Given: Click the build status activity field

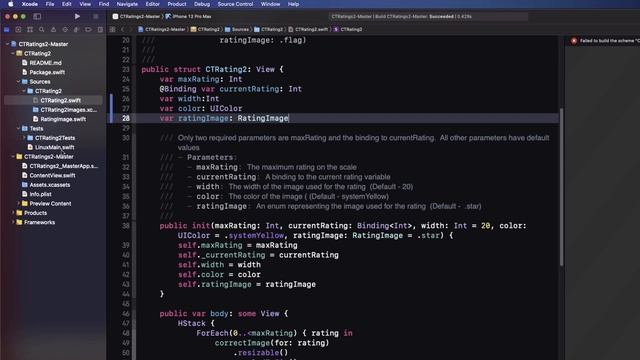Looking at the screenshot, I should tap(428, 17).
